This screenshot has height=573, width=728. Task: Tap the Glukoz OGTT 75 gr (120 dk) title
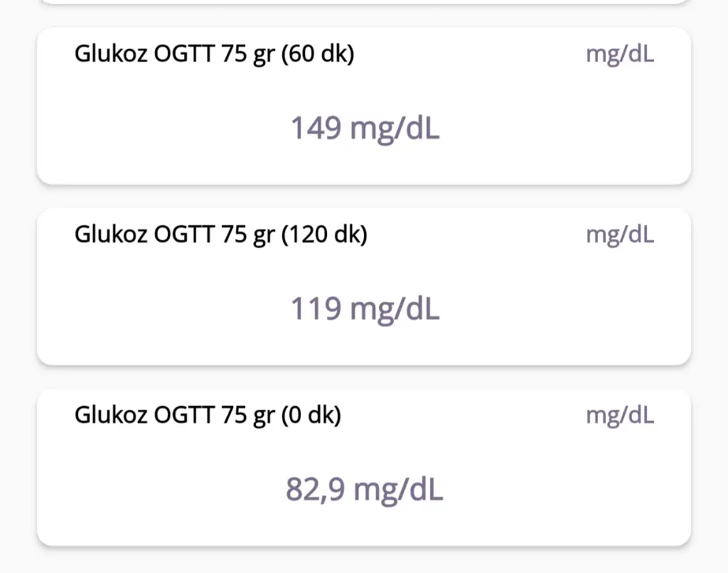221,235
